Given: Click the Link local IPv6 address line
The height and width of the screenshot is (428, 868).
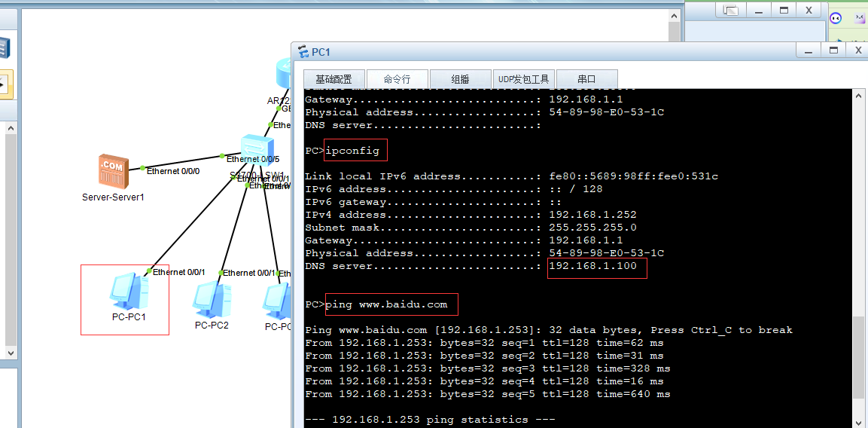Looking at the screenshot, I should coord(511,176).
